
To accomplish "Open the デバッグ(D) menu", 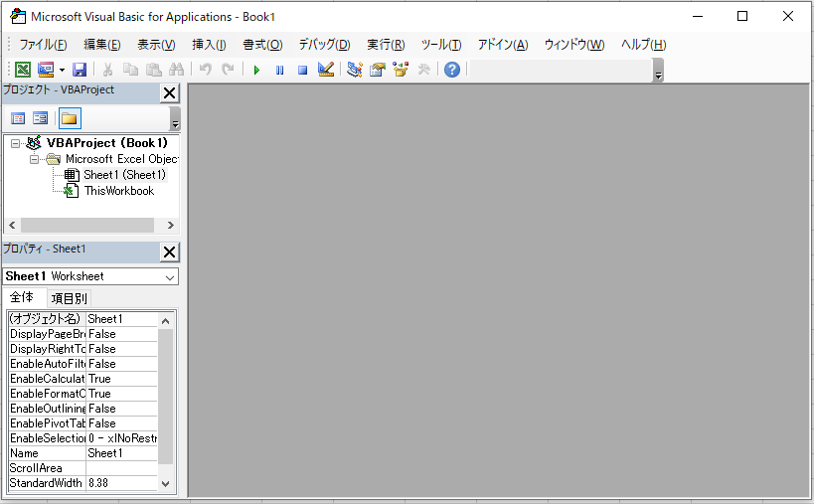I will coord(324,45).
